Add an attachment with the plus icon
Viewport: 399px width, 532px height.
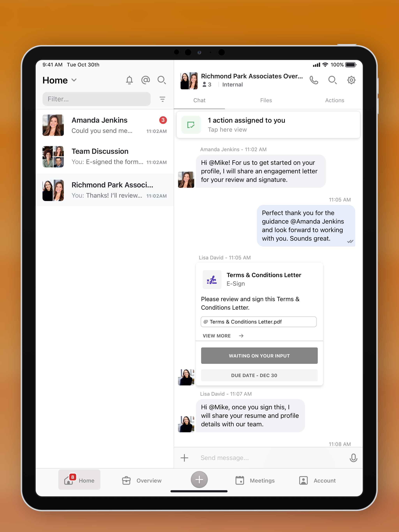184,458
